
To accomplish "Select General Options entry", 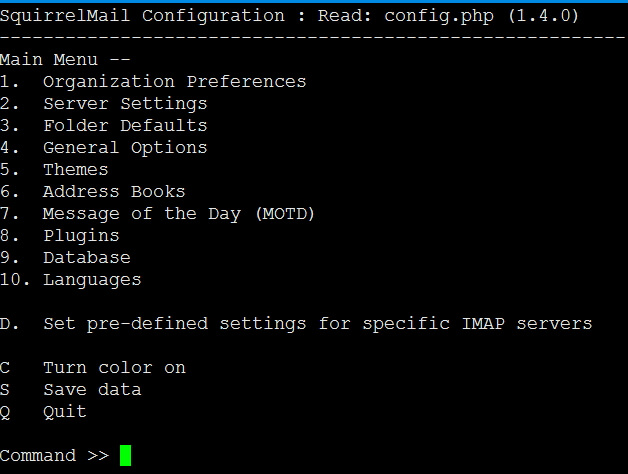I will coord(125,148).
